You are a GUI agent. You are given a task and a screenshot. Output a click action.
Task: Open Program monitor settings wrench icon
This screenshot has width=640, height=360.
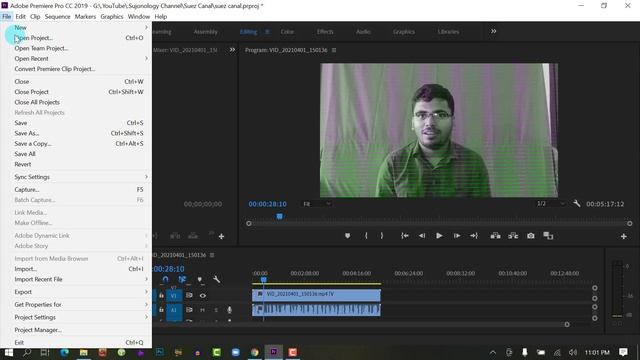pyautogui.click(x=577, y=203)
